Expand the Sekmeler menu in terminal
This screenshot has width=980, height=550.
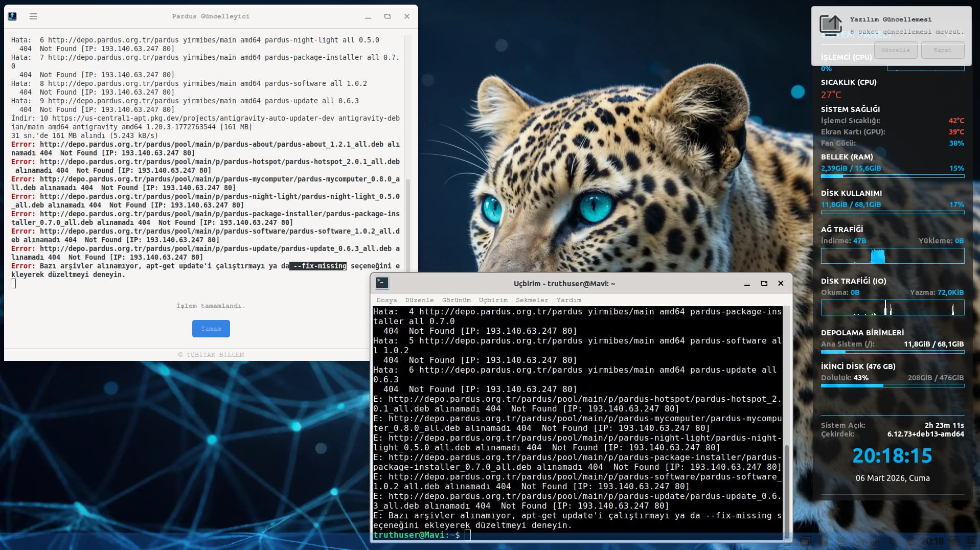pos(532,300)
